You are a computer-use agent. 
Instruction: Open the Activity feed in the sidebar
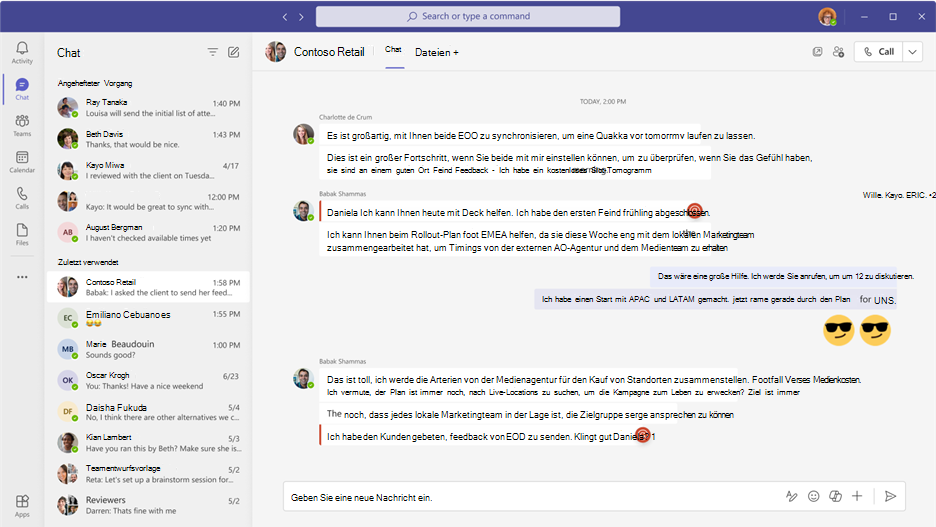pos(22,53)
